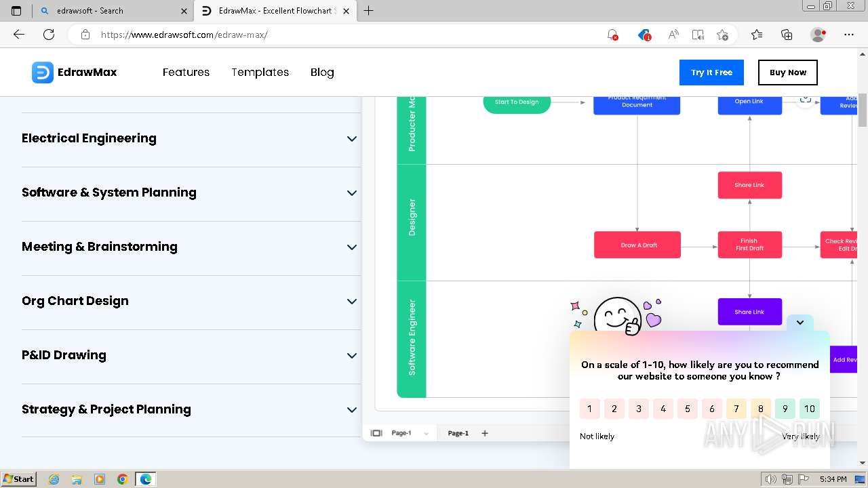Click the EdrawMax logo
Screen dimensions: 868x488
click(75, 73)
